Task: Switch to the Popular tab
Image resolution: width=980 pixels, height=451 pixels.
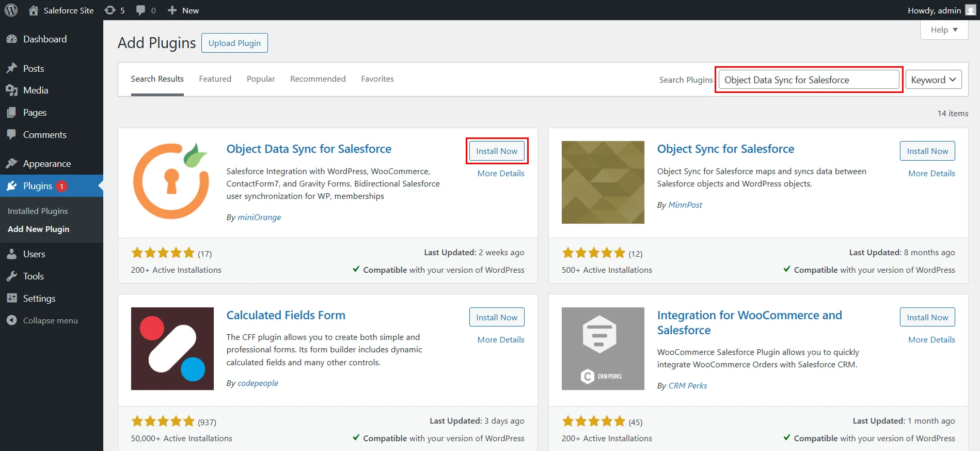Action: click(x=261, y=79)
